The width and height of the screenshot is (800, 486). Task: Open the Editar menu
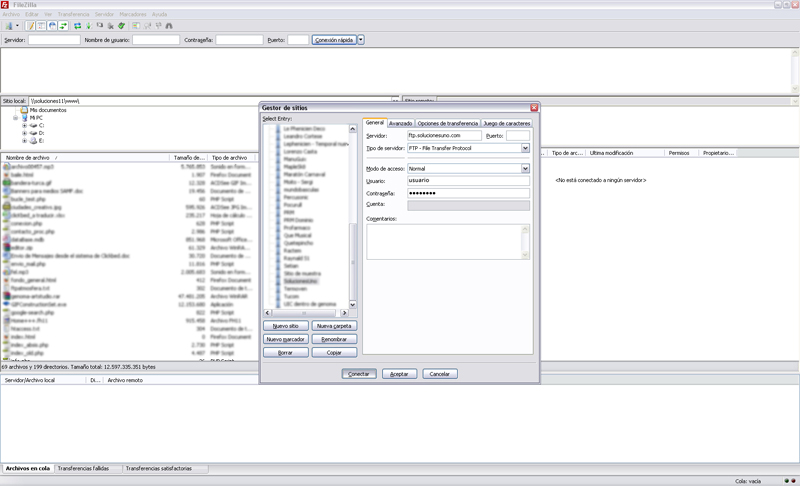[32, 14]
